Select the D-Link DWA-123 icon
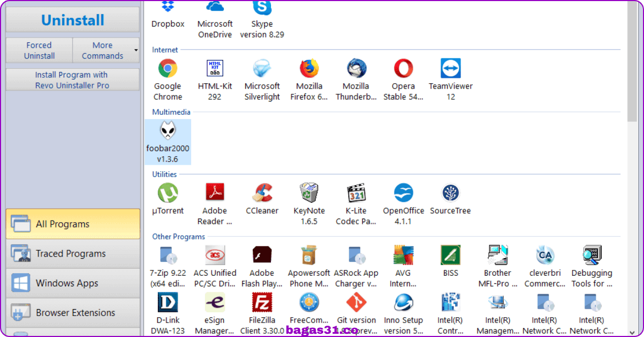644x337 pixels. click(168, 303)
